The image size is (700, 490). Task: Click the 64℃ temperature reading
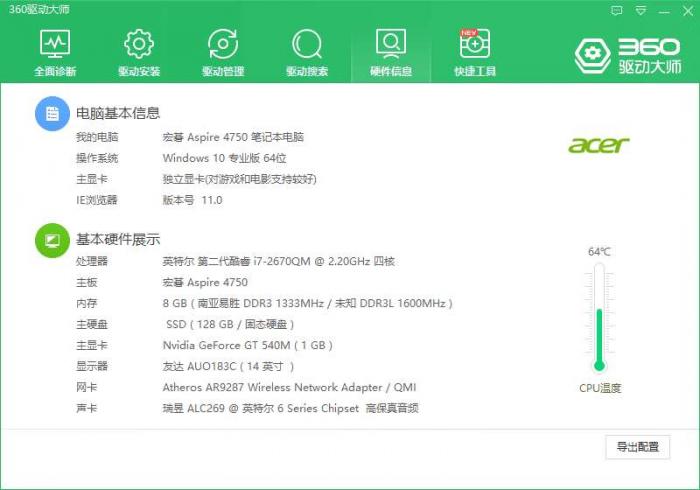[599, 252]
